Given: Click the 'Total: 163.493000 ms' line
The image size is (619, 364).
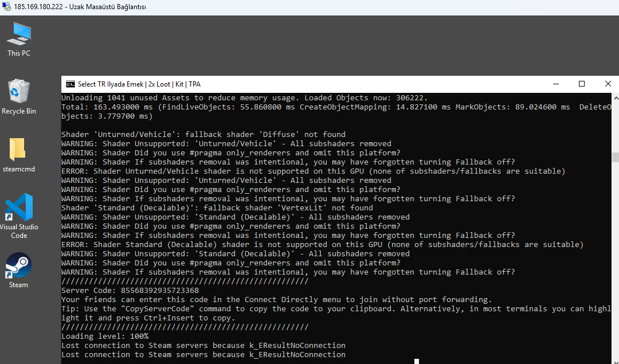Looking at the screenshot, I should (336, 112).
